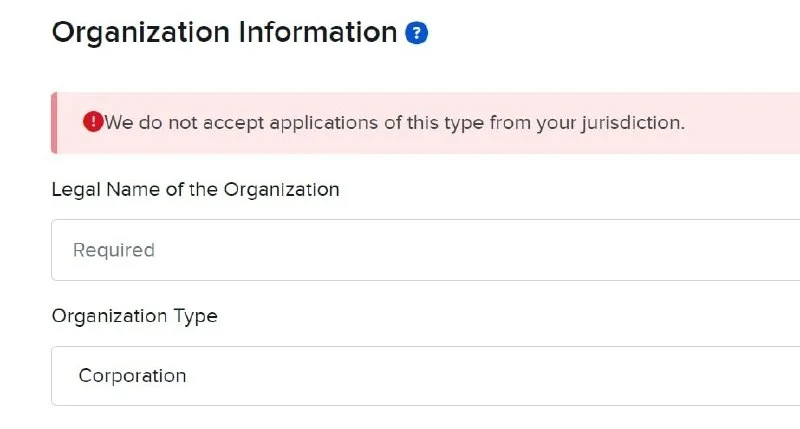The height and width of the screenshot is (429, 800).
Task: Click the jurisdiction error message text
Action: pyautogui.click(x=394, y=123)
